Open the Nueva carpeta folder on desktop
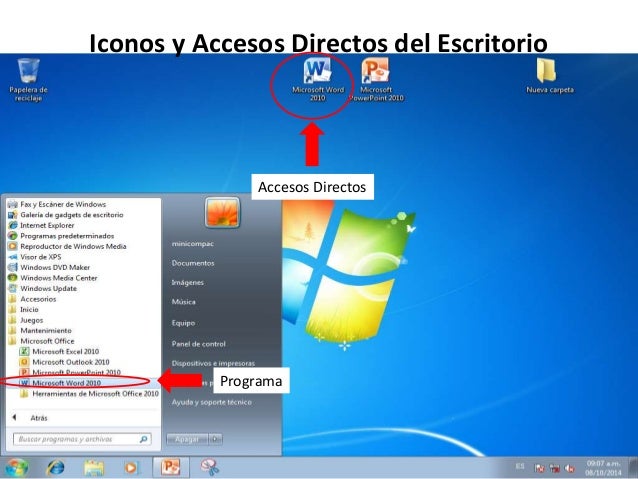638x479 pixels. click(549, 76)
